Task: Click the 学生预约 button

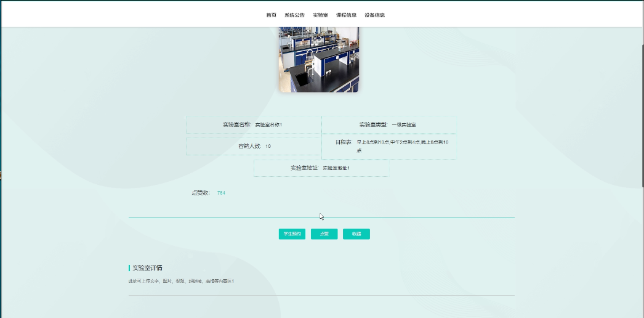Action: [292, 234]
